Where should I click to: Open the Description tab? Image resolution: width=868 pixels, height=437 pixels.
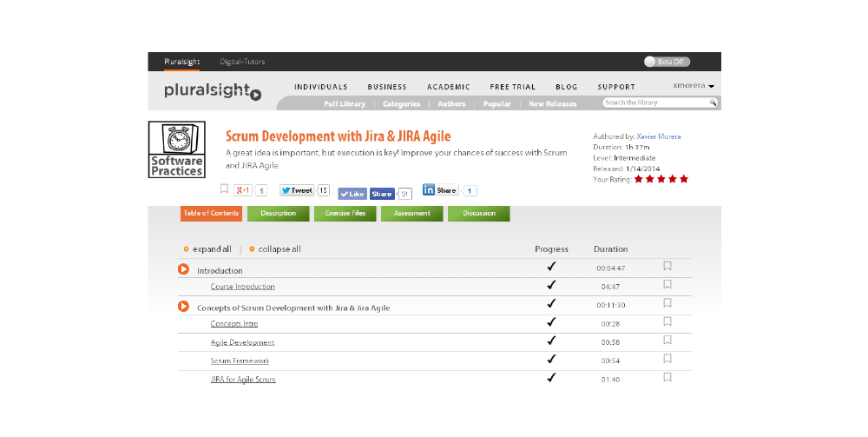(279, 213)
